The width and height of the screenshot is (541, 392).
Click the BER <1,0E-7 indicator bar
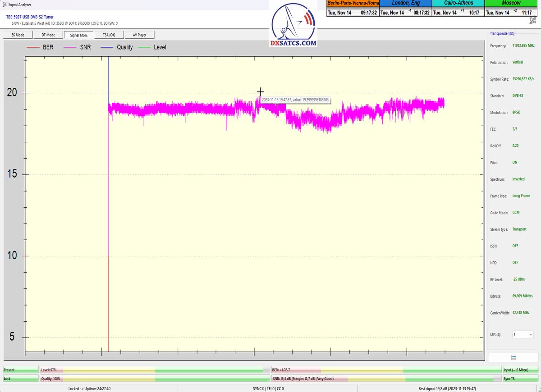coord(386,370)
